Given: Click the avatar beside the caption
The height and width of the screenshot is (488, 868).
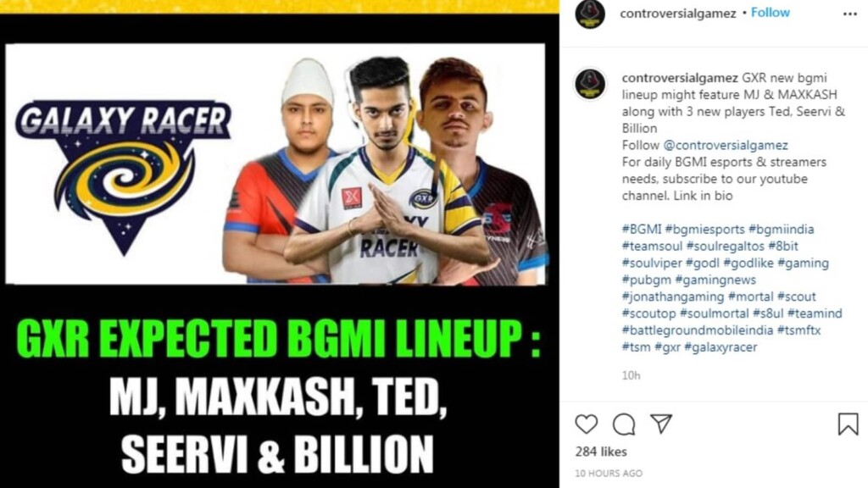Looking at the screenshot, I should 590,84.
